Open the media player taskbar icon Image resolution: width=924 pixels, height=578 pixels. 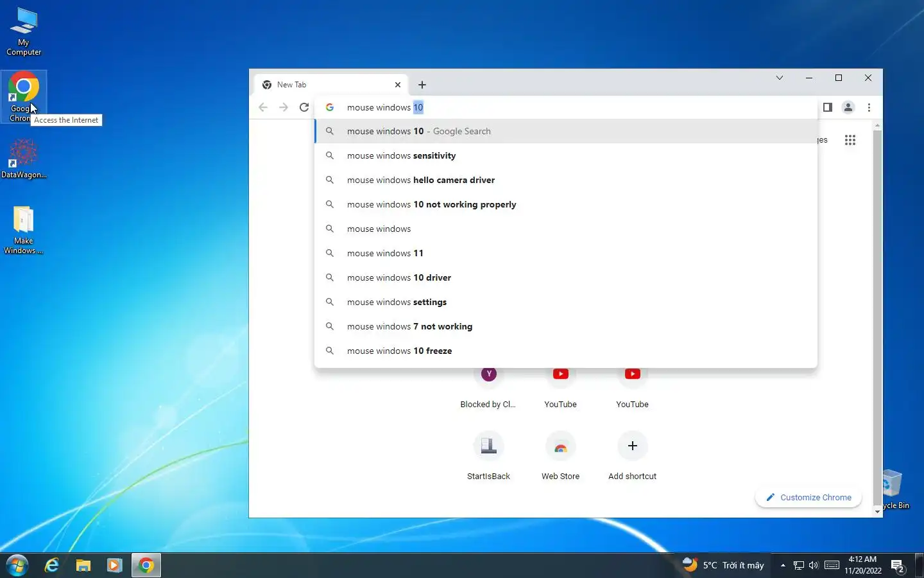tap(114, 565)
